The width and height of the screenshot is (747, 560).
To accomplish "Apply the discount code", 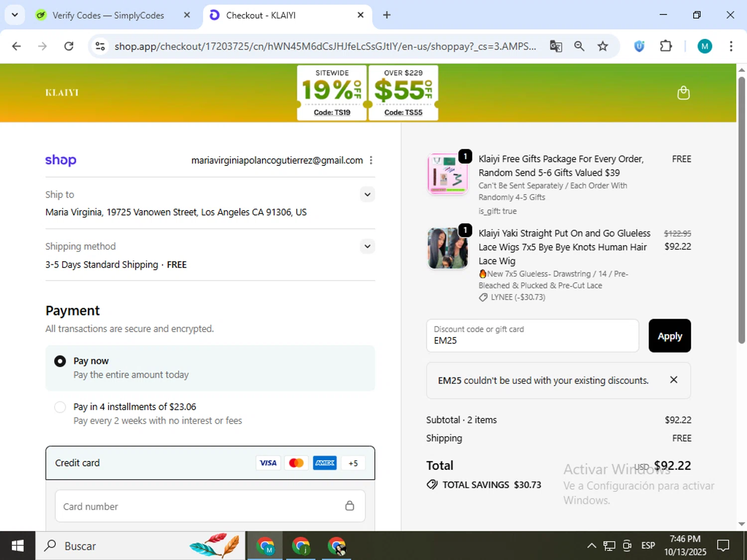I will coord(669,336).
